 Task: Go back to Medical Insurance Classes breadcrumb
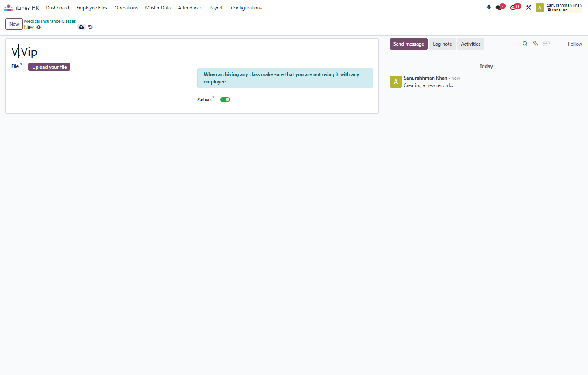coord(50,21)
